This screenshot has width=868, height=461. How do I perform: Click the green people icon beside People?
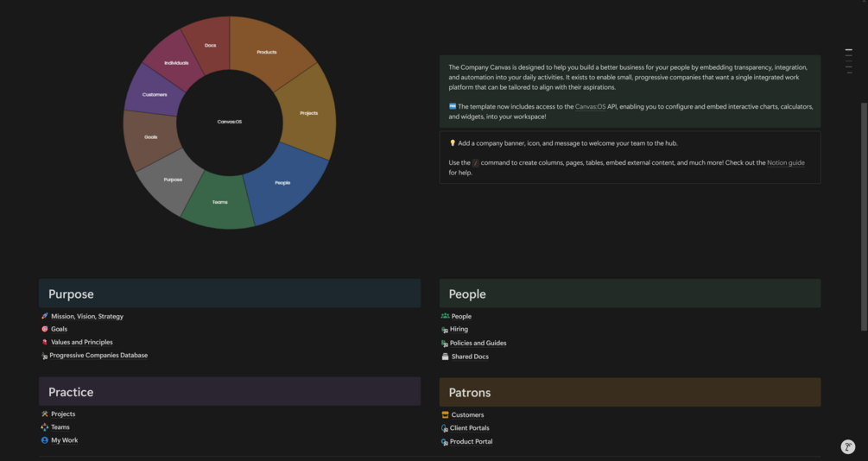coord(445,316)
